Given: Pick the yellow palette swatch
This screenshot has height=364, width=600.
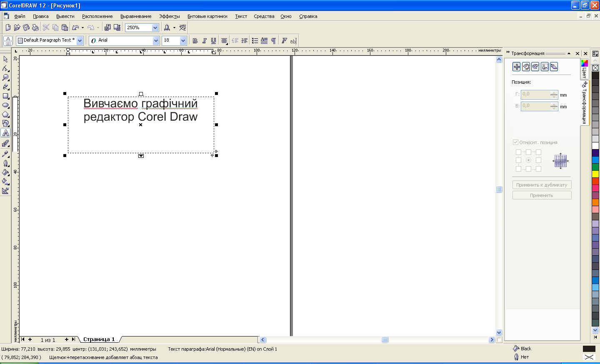Looking at the screenshot, I should [595, 174].
